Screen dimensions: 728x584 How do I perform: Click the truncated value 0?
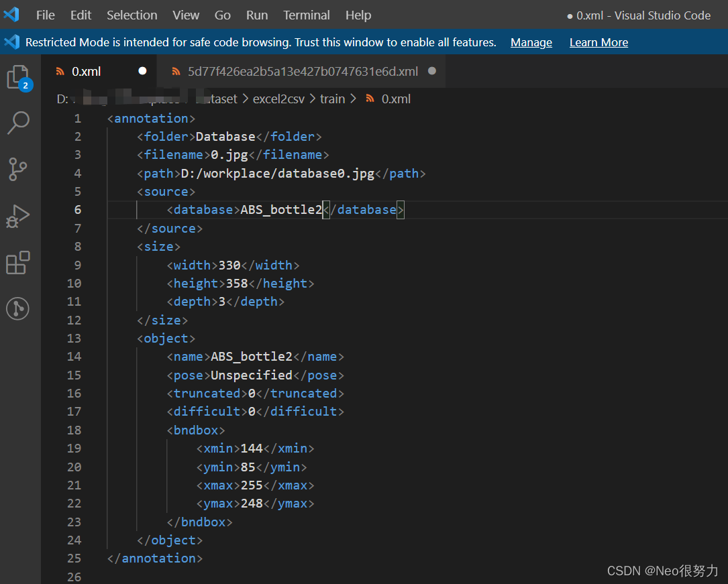(x=252, y=394)
